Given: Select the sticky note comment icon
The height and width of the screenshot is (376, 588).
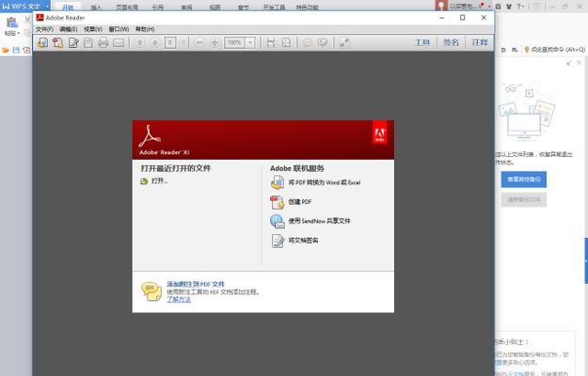Looking at the screenshot, I should [x=308, y=42].
